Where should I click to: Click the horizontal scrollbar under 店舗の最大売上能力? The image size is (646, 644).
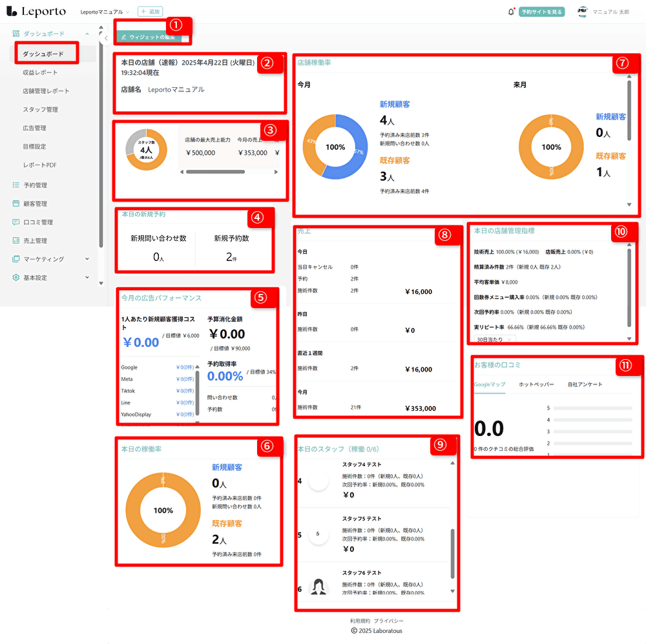tap(215, 172)
